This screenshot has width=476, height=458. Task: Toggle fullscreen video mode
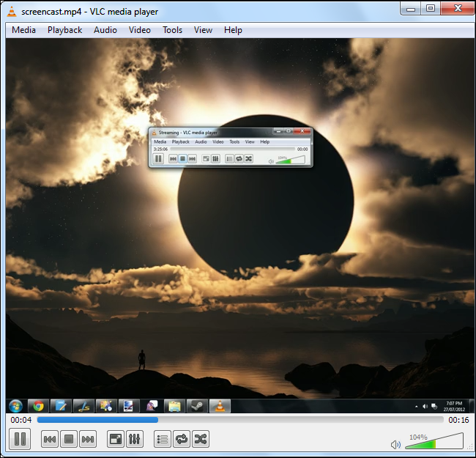pyautogui.click(x=115, y=439)
